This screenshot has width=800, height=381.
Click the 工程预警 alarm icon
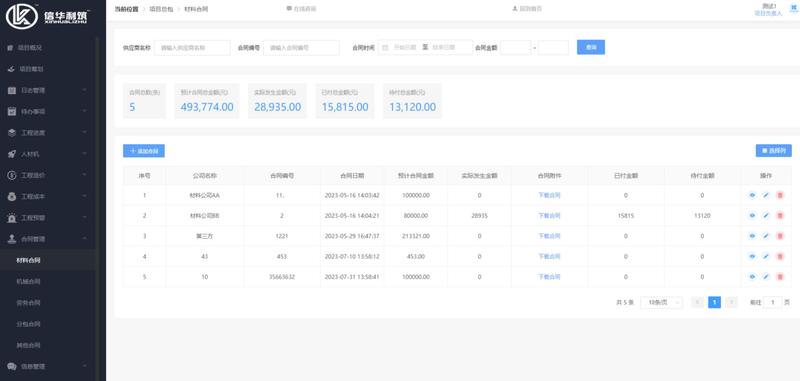12,218
